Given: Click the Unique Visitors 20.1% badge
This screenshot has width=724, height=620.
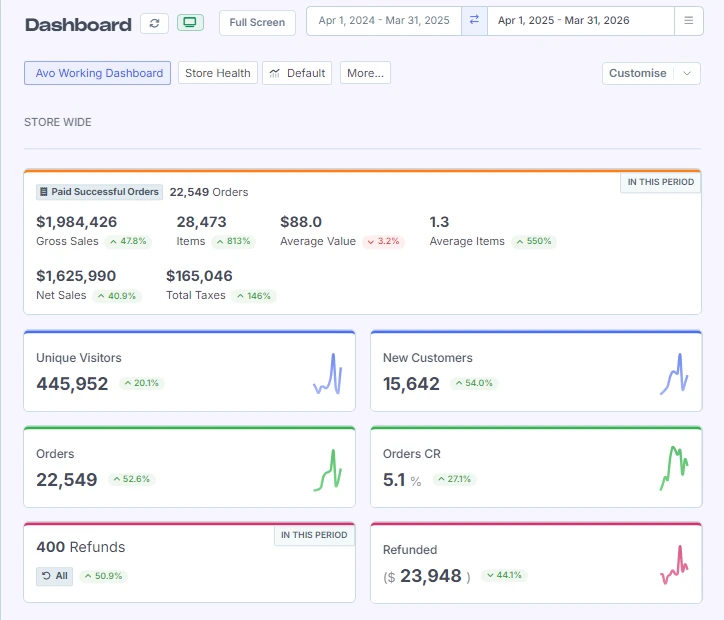Looking at the screenshot, I should coord(142,383).
